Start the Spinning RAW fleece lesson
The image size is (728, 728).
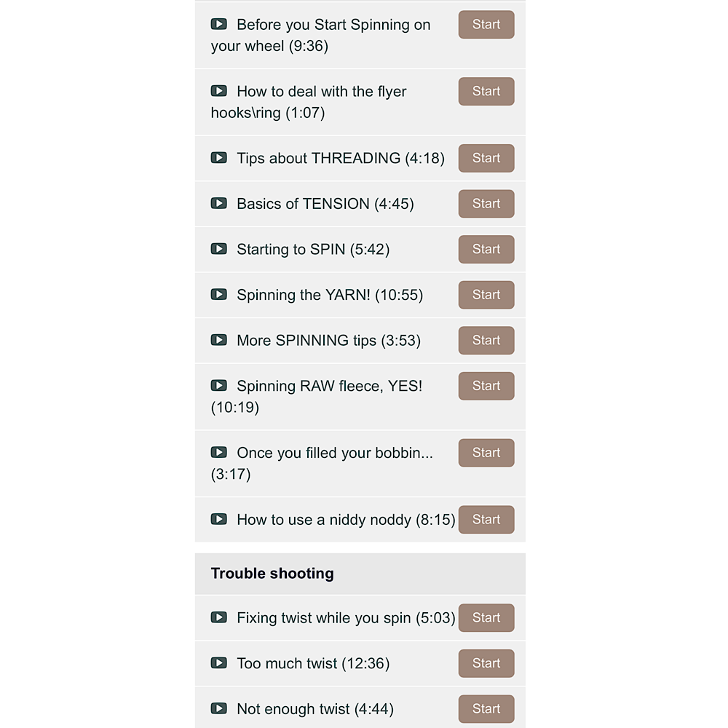pos(486,386)
